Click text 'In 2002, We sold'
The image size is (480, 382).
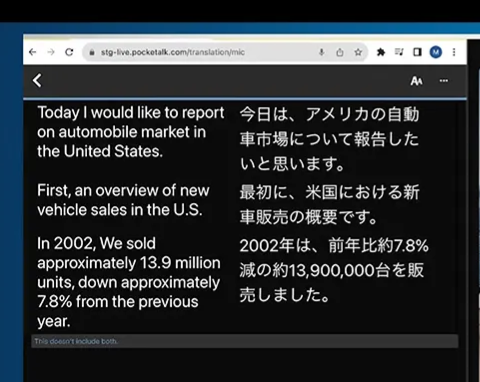point(96,243)
